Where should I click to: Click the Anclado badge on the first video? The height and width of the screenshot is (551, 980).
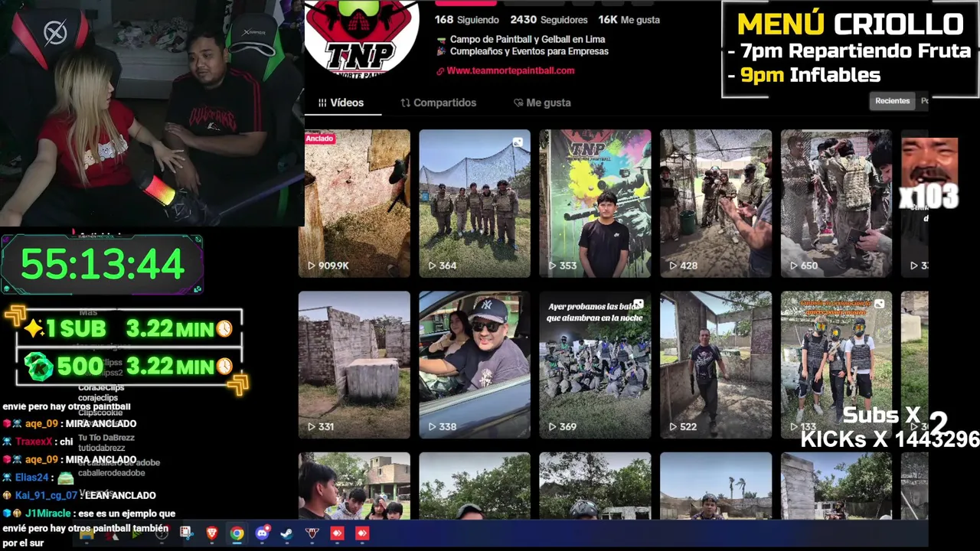tap(320, 139)
